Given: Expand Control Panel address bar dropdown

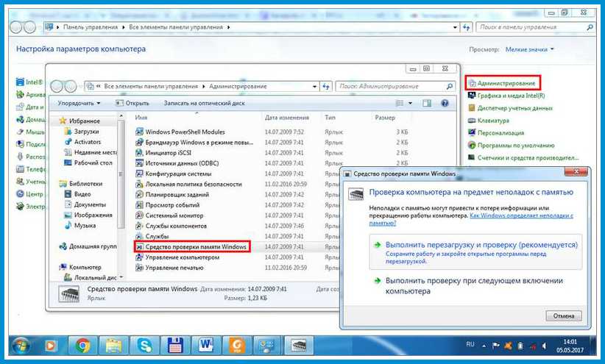Looking at the screenshot, I should pyautogui.click(x=455, y=27).
